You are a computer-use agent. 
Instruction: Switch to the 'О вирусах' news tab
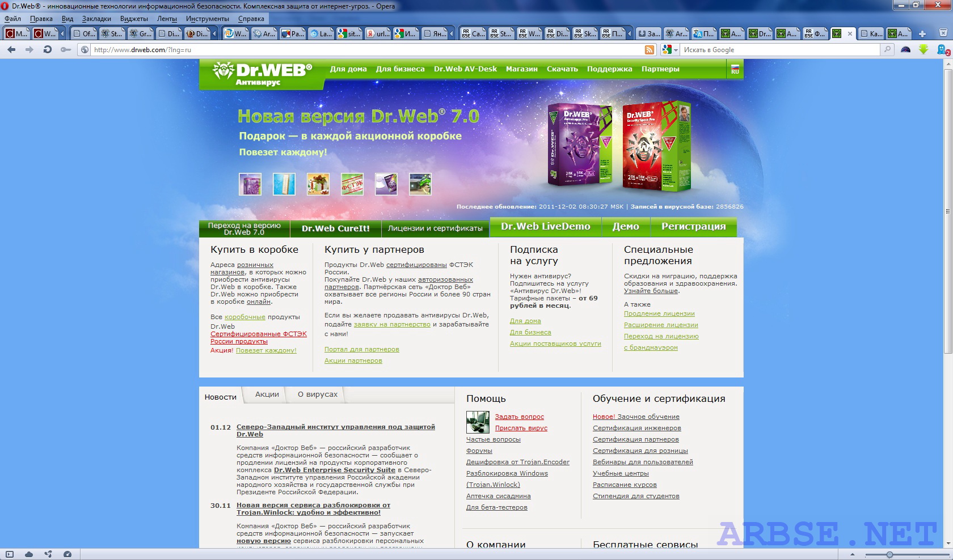click(x=318, y=394)
